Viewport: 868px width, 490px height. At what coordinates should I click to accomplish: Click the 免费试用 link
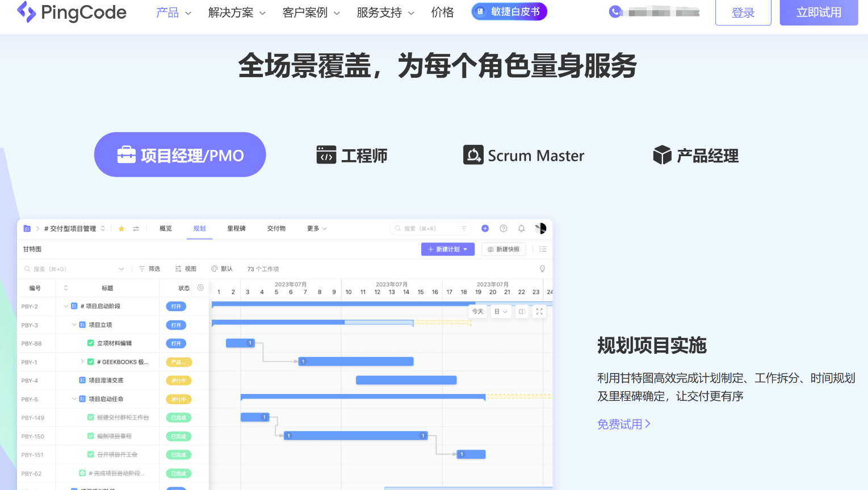tap(624, 424)
